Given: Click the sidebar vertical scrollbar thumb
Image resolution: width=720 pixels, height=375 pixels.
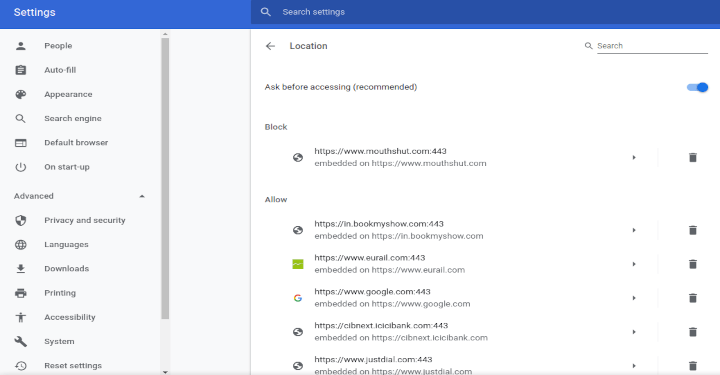Looking at the screenshot, I should tap(165, 178).
